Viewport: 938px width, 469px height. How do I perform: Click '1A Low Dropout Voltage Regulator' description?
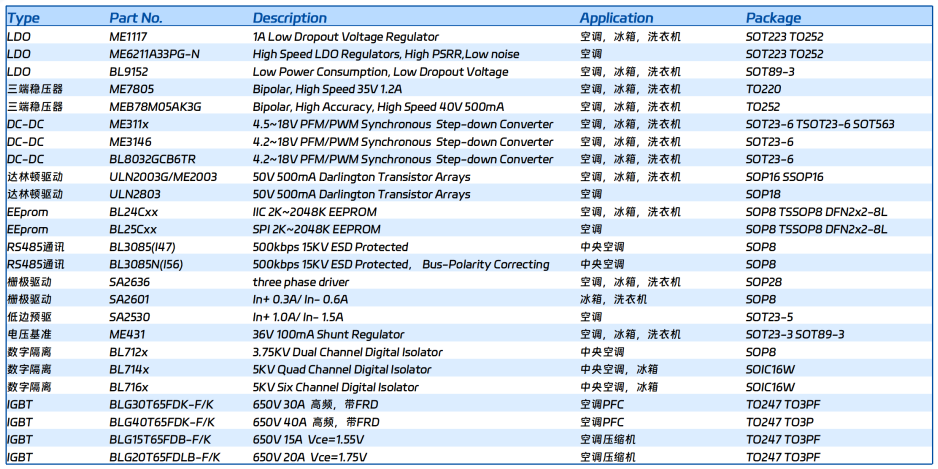coord(346,36)
